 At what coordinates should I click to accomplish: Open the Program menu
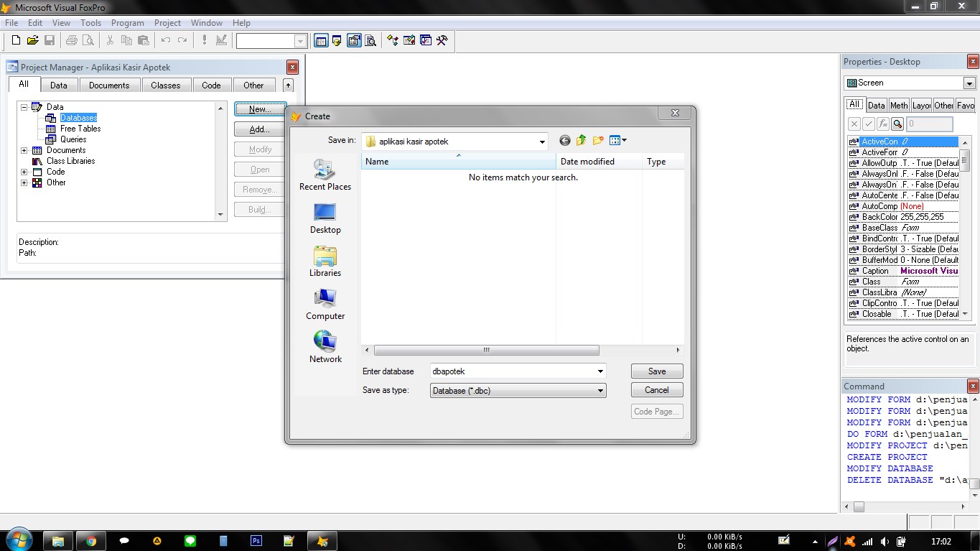coord(127,23)
